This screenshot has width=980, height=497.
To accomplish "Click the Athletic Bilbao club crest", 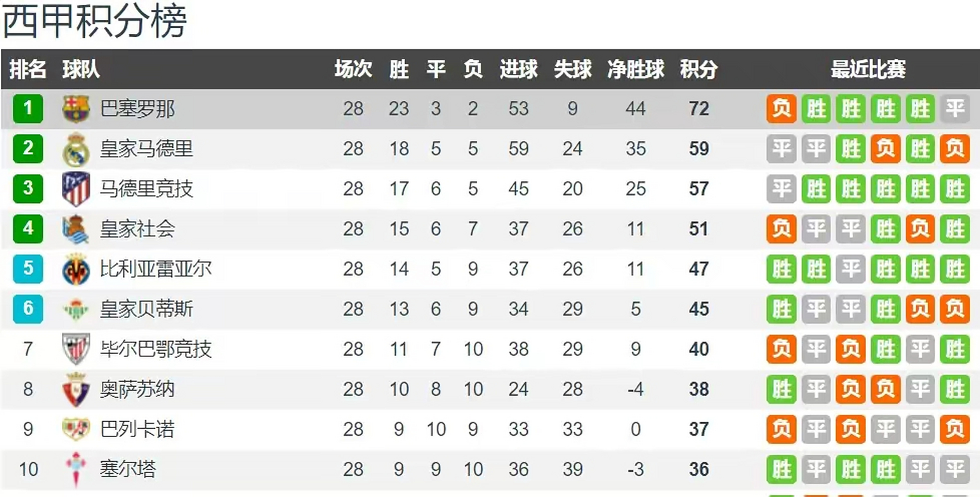I will point(76,349).
